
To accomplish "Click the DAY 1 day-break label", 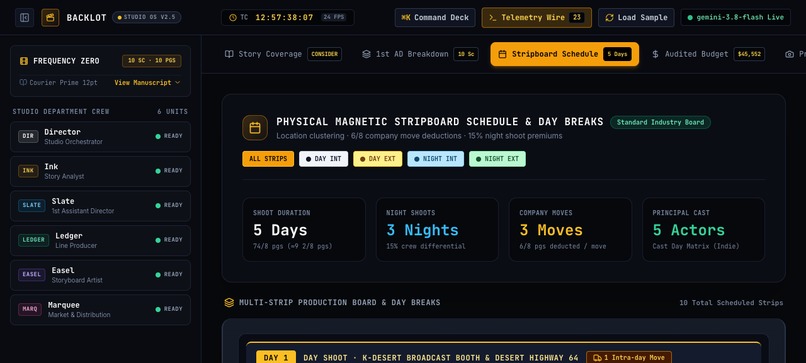I will pos(276,358).
